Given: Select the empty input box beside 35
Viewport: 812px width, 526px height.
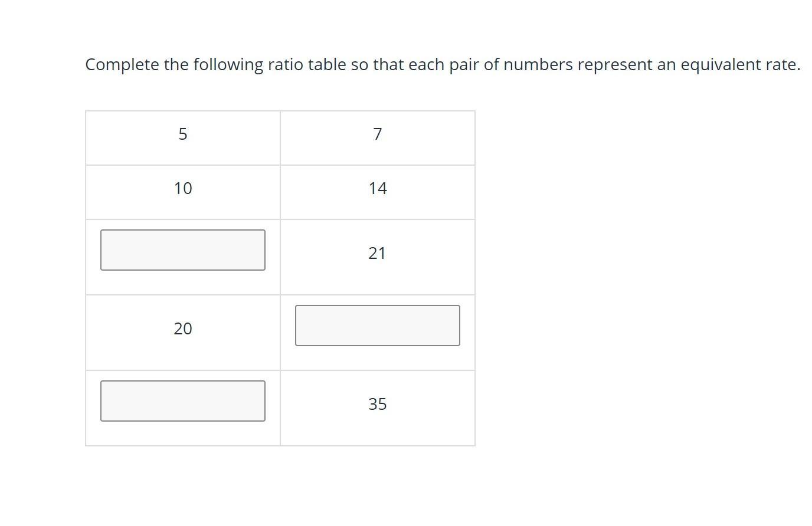Looking at the screenshot, I should point(183,401).
